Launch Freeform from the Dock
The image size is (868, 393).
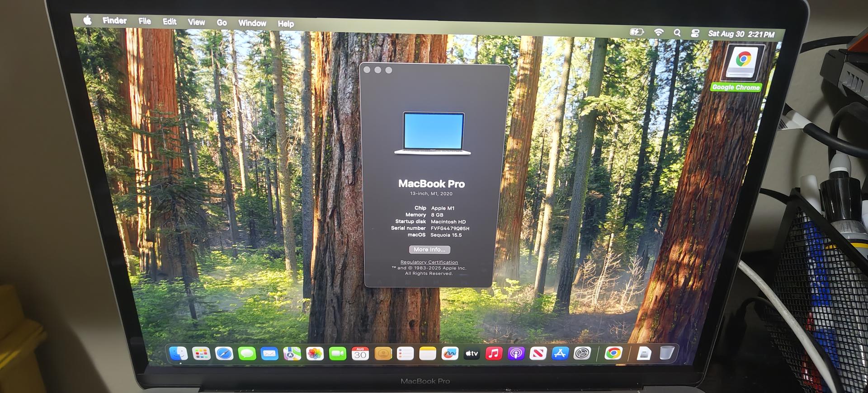pyautogui.click(x=449, y=353)
